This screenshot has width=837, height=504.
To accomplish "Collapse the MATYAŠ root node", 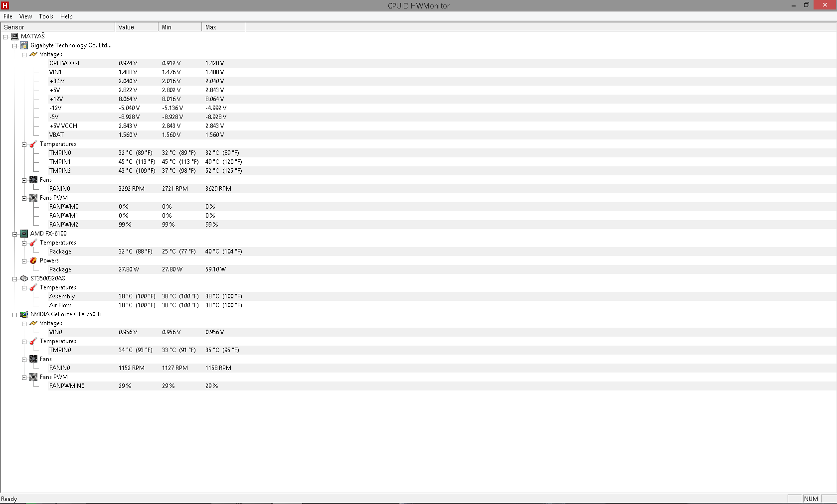I will (x=5, y=37).
